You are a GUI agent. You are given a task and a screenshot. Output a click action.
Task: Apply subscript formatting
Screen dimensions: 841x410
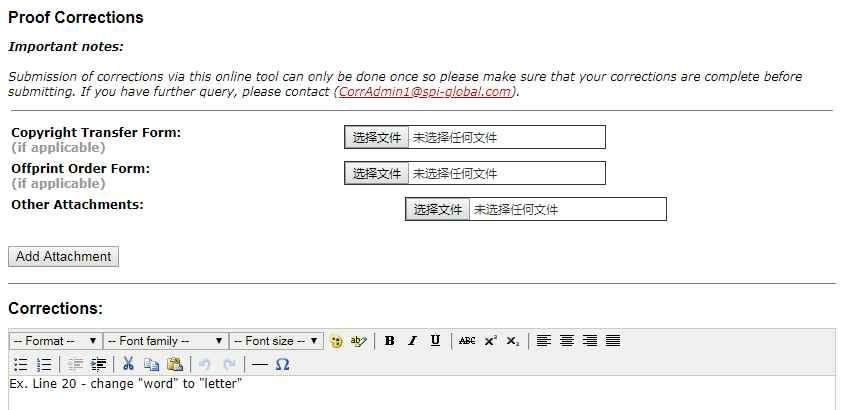513,341
